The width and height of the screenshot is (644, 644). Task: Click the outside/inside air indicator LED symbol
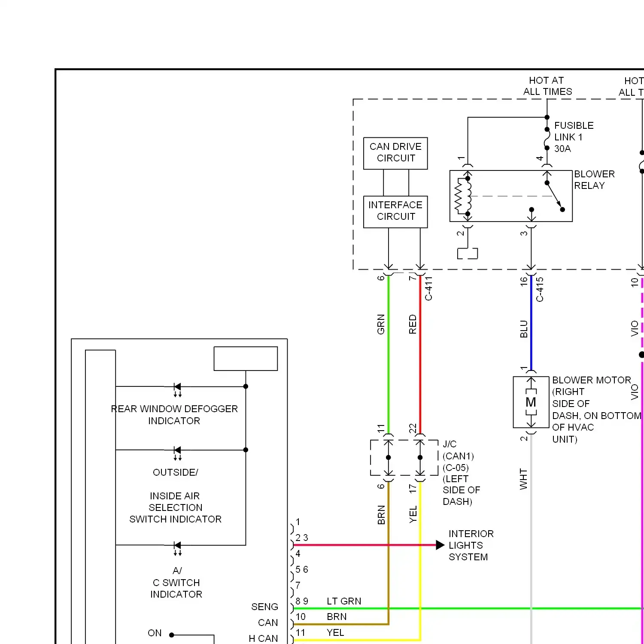[x=177, y=453]
